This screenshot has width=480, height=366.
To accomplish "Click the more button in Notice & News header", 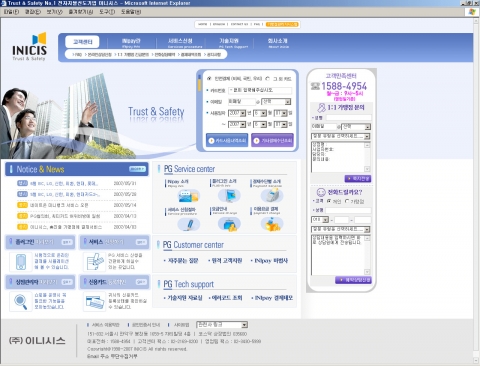I will [x=137, y=169].
